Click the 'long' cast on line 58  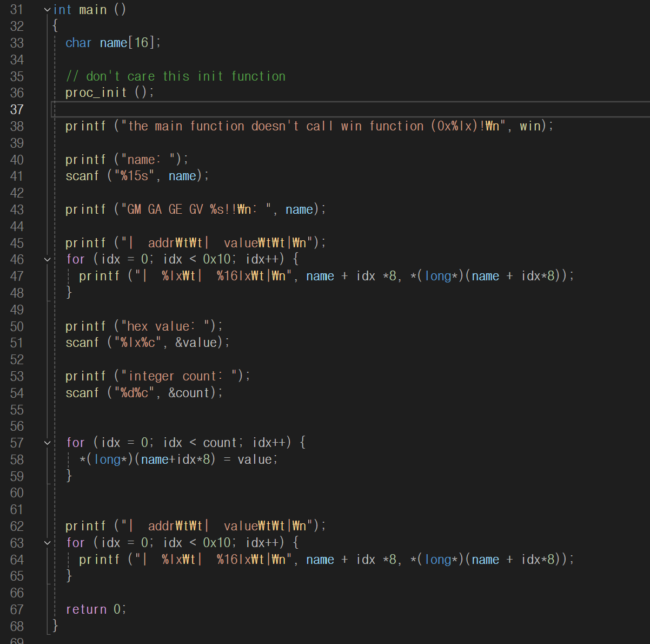pyautogui.click(x=107, y=459)
